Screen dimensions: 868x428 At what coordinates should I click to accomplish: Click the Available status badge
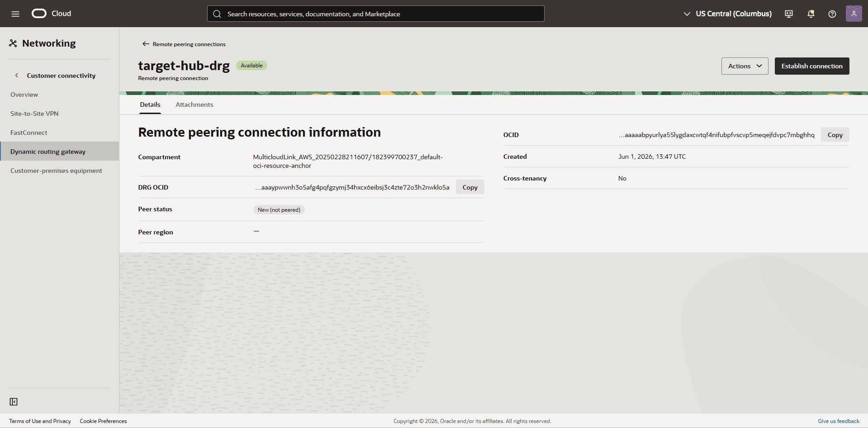pyautogui.click(x=252, y=66)
